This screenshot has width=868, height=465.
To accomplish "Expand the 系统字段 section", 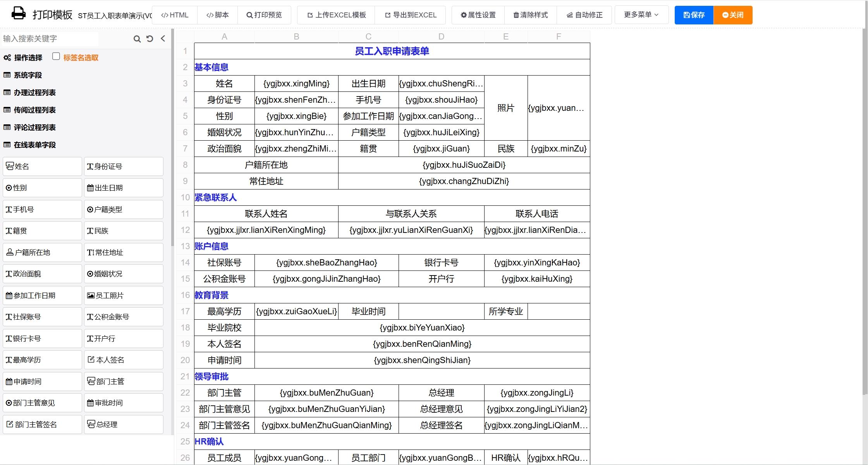I will click(x=28, y=75).
